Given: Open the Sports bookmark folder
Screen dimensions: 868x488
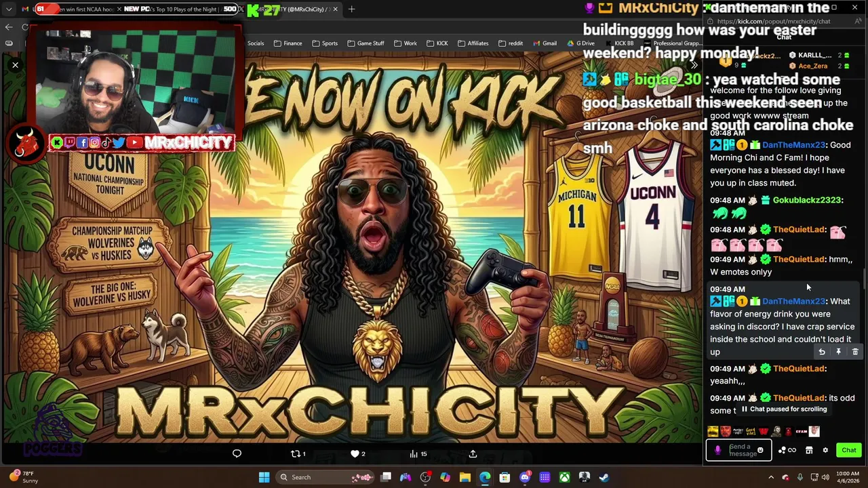Looking at the screenshot, I should 325,43.
